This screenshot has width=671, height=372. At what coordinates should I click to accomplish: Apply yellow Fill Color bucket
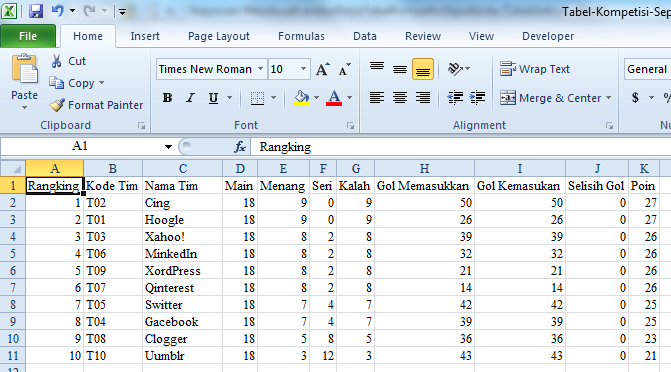301,98
